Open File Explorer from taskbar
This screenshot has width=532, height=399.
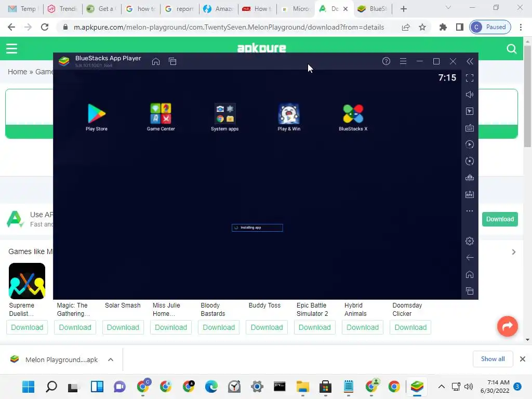[x=303, y=387]
